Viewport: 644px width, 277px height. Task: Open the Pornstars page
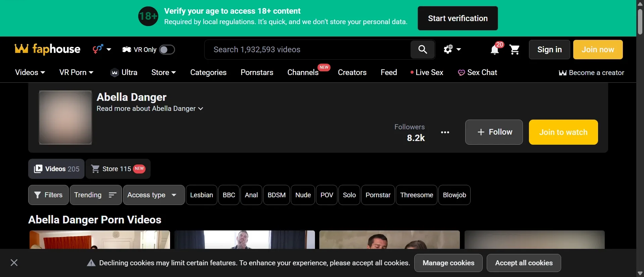click(257, 72)
